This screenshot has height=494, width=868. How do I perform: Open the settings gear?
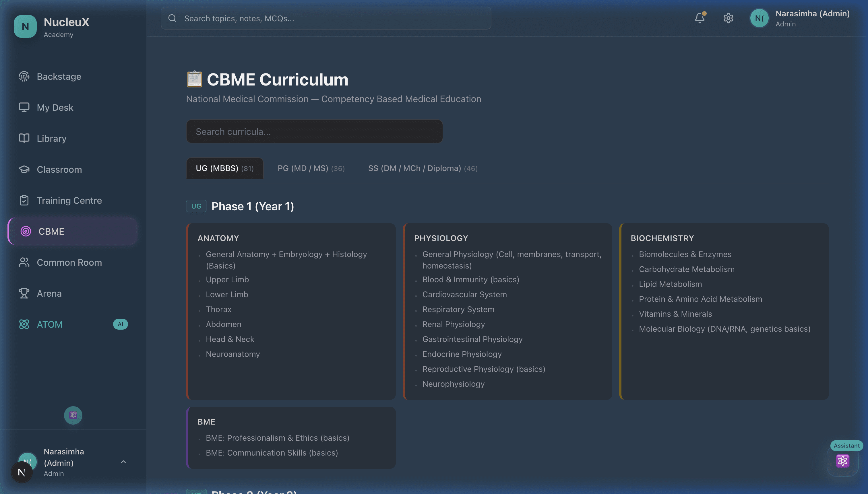click(728, 18)
